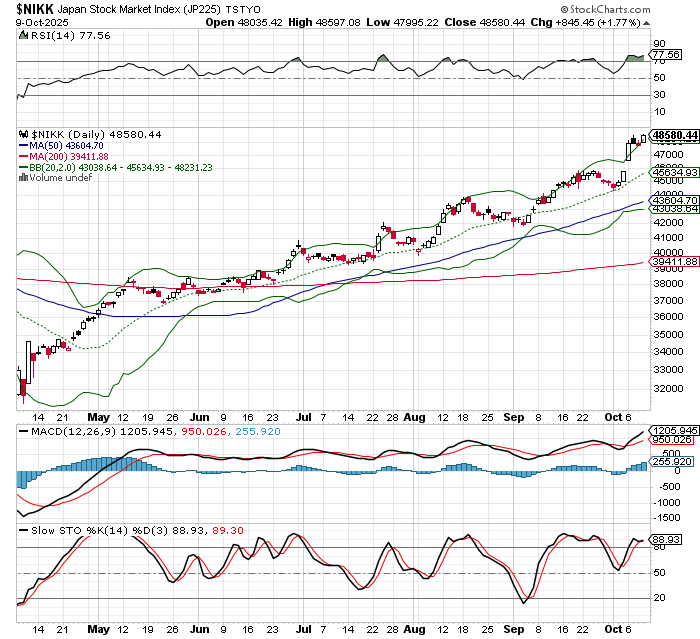Screen dimensions: 700x639
Task: Click the $NIKK ticker symbol title
Action: (35, 8)
